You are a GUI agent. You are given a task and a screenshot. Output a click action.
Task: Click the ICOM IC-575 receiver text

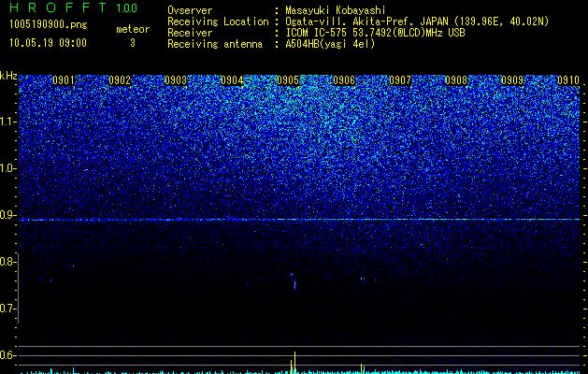[x=375, y=33]
